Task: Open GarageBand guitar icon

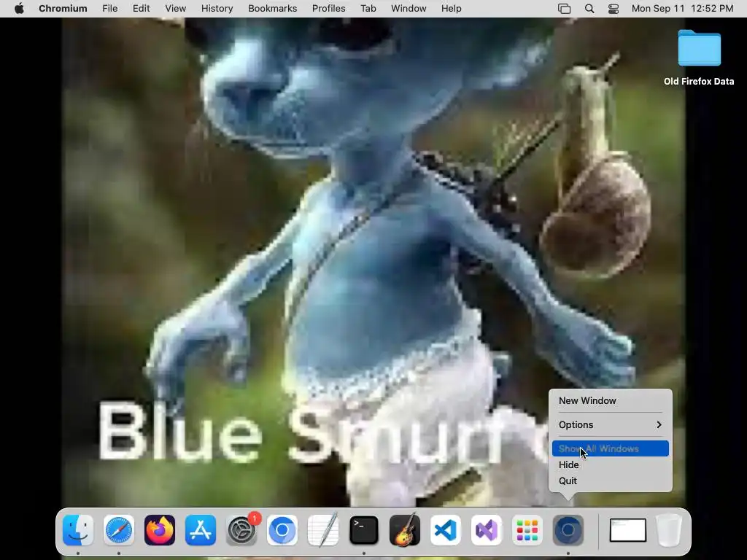Action: (x=405, y=530)
